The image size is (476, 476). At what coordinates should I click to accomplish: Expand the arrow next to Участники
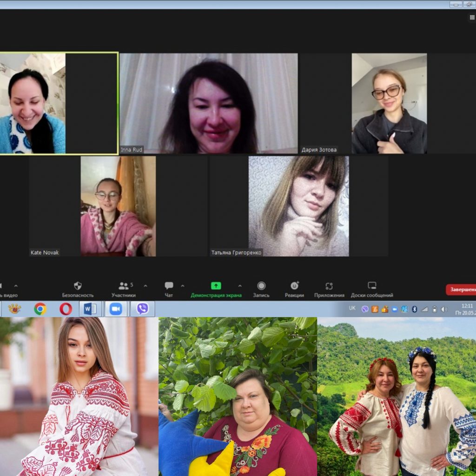(145, 286)
